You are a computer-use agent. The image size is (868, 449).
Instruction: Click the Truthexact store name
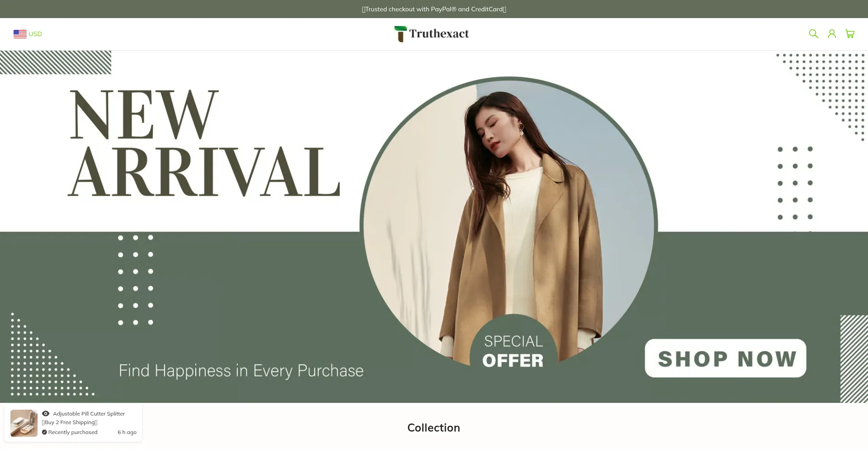coord(439,34)
